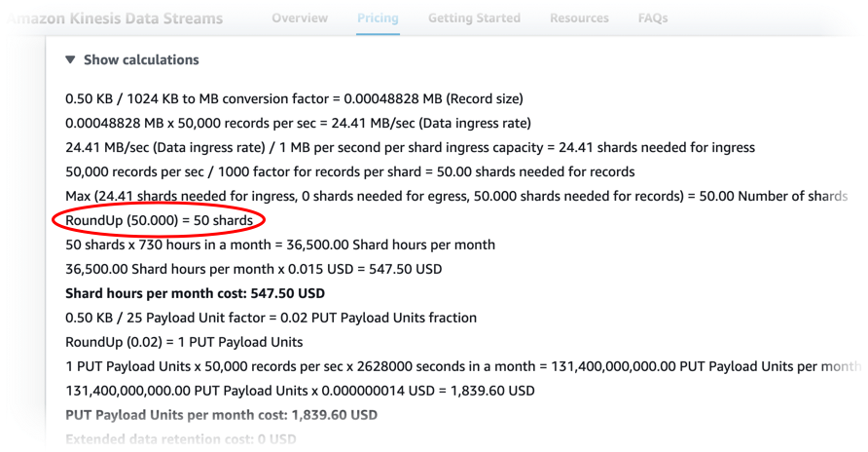
Task: Click the Max number of shards line
Action: (456, 196)
